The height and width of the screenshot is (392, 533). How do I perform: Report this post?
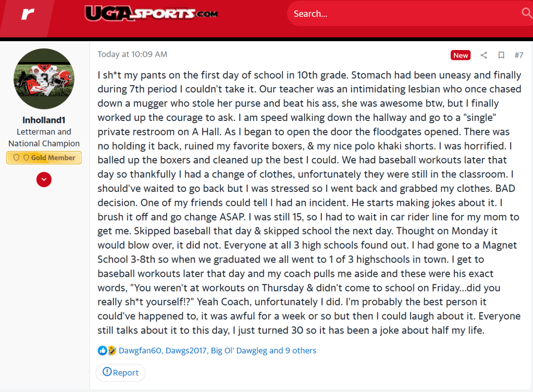tap(120, 372)
